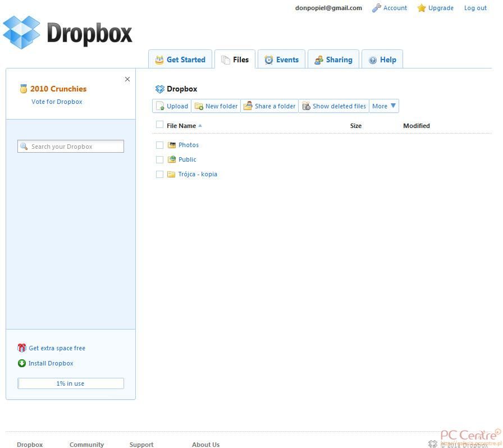Click the Share a folder icon
The height and width of the screenshot is (448, 503).
click(x=248, y=106)
